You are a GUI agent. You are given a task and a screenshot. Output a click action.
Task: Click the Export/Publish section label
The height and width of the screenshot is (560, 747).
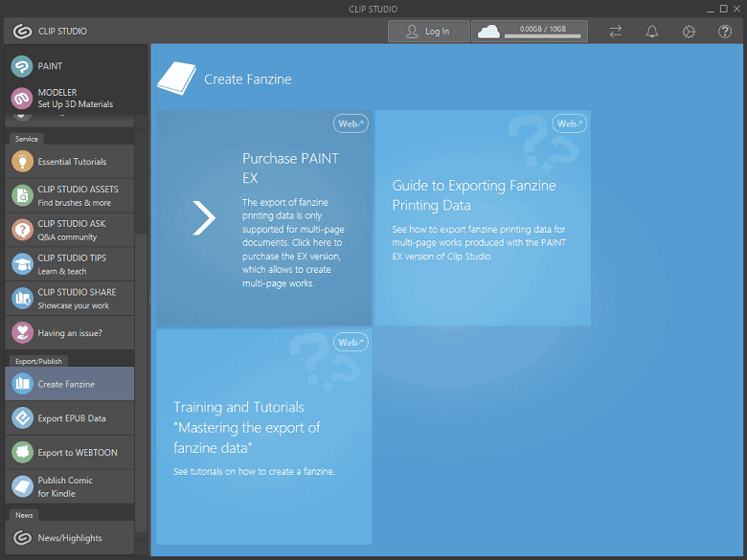coord(38,361)
